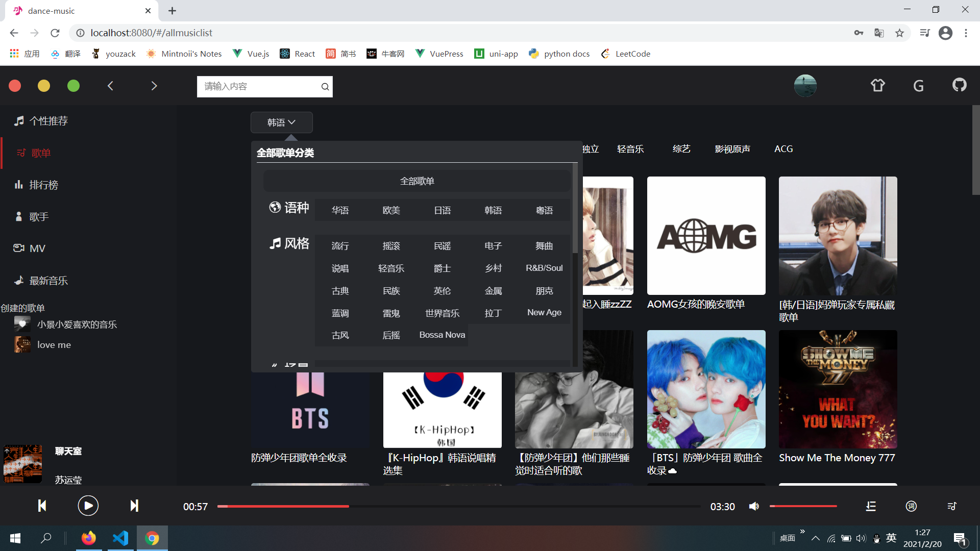Image resolution: width=980 pixels, height=551 pixels.
Task: Toggle playback order mode icon
Action: tap(871, 506)
